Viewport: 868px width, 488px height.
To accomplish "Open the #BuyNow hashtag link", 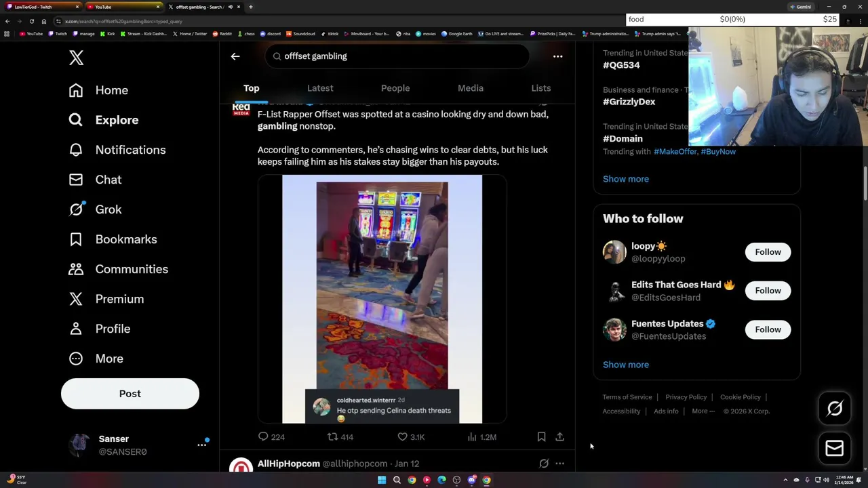I will pos(718,152).
